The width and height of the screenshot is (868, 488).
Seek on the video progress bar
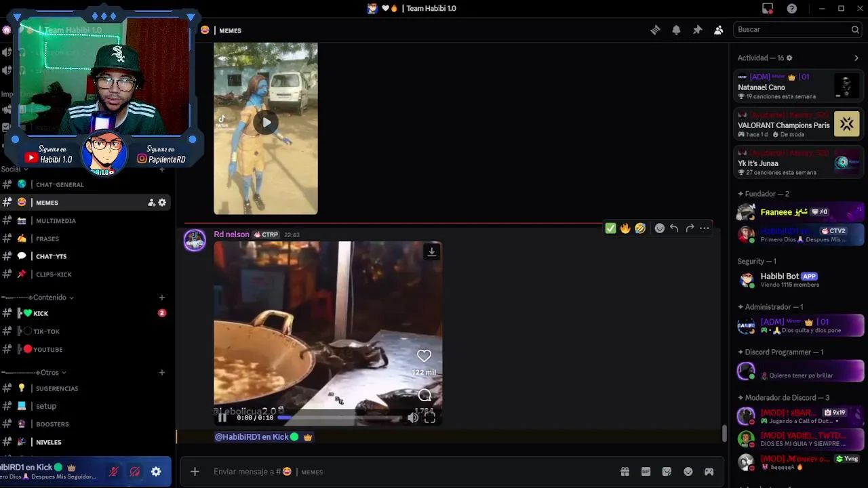340,418
